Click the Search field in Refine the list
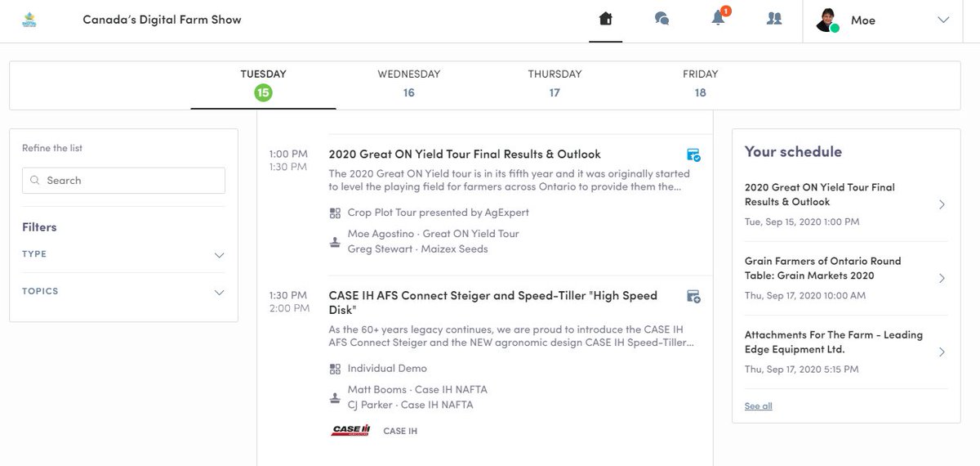The image size is (980, 466). 123,181
